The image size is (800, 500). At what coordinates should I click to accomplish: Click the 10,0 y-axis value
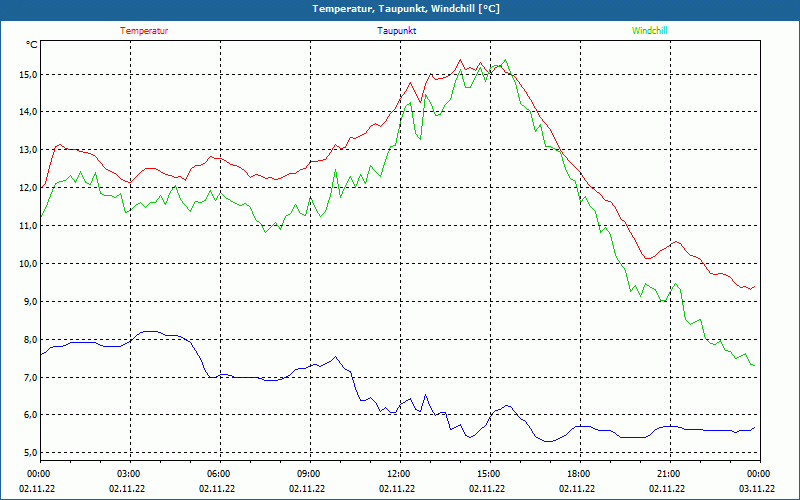(29, 264)
